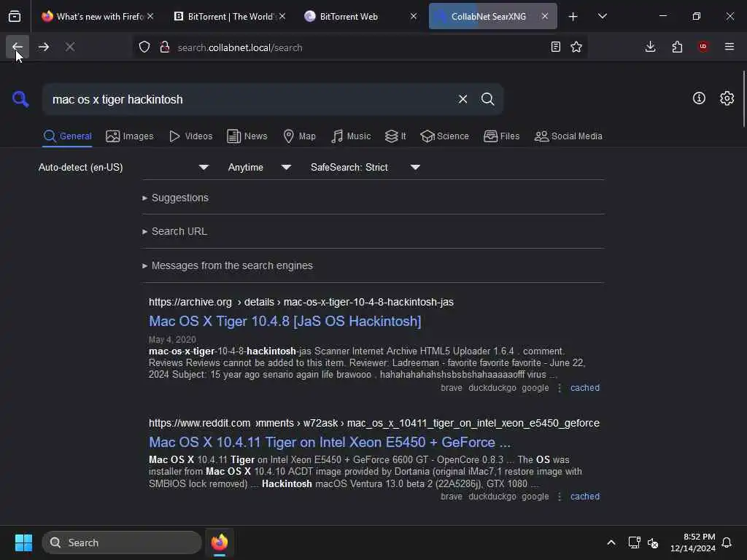The image size is (747, 560).
Task: Open the Downloads panel
Action: (650, 47)
